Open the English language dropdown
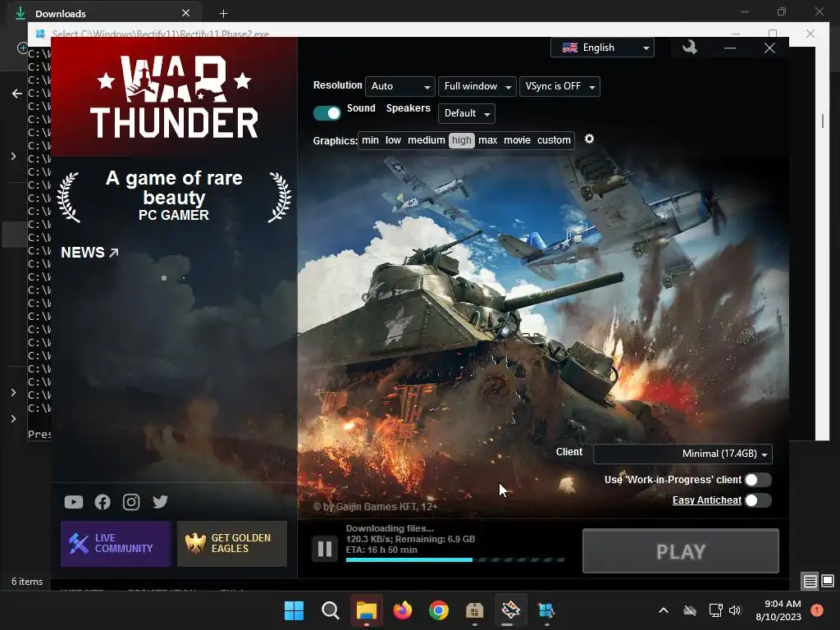Image resolution: width=840 pixels, height=630 pixels. (602, 48)
